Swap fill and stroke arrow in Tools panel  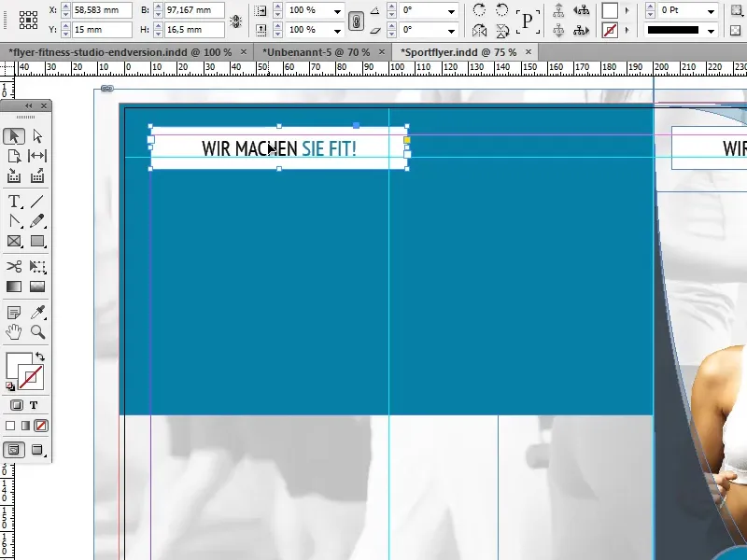pyautogui.click(x=40, y=357)
